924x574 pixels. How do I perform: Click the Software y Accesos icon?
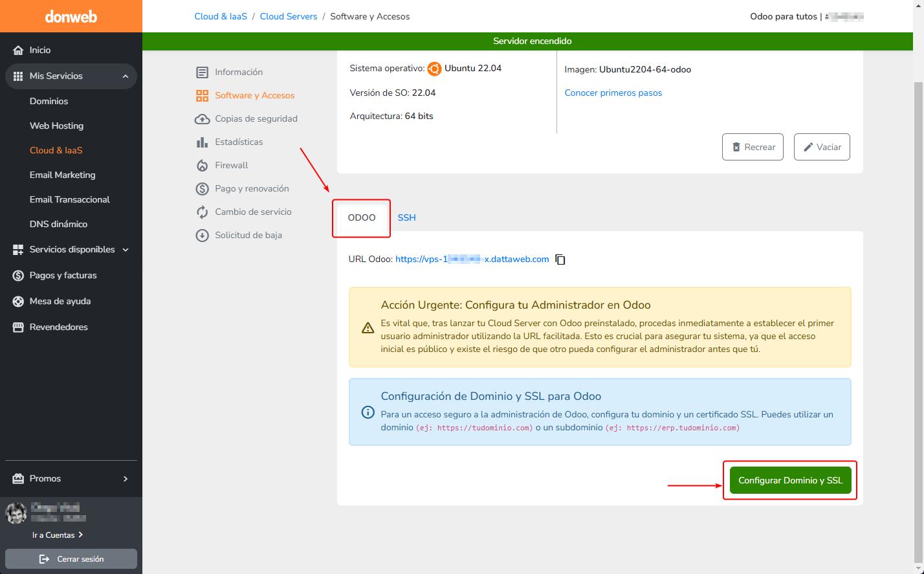(x=203, y=95)
